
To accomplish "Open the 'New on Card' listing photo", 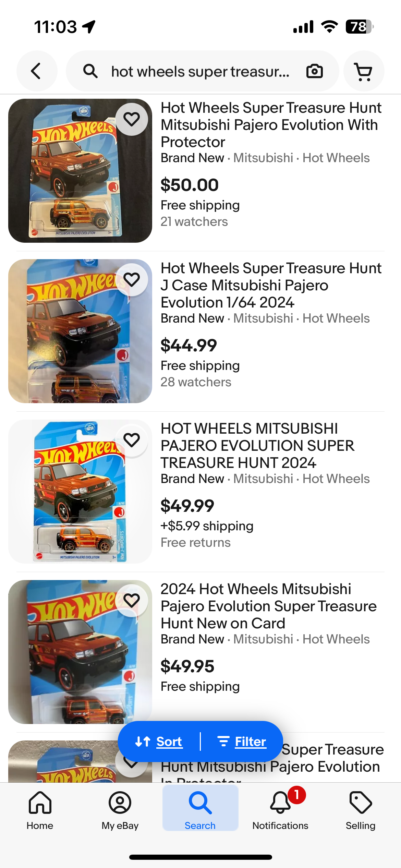I will (80, 652).
